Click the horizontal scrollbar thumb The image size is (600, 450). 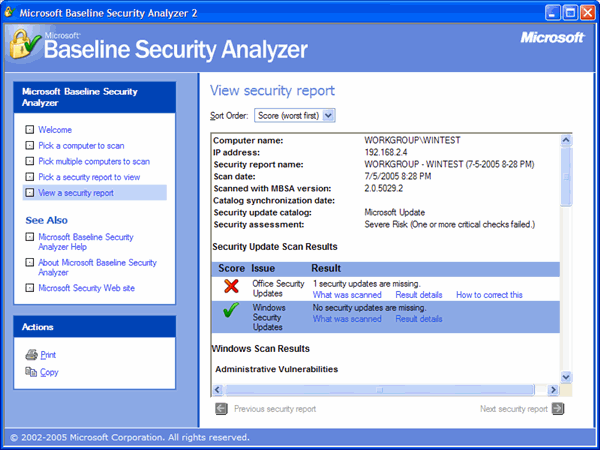point(379,390)
